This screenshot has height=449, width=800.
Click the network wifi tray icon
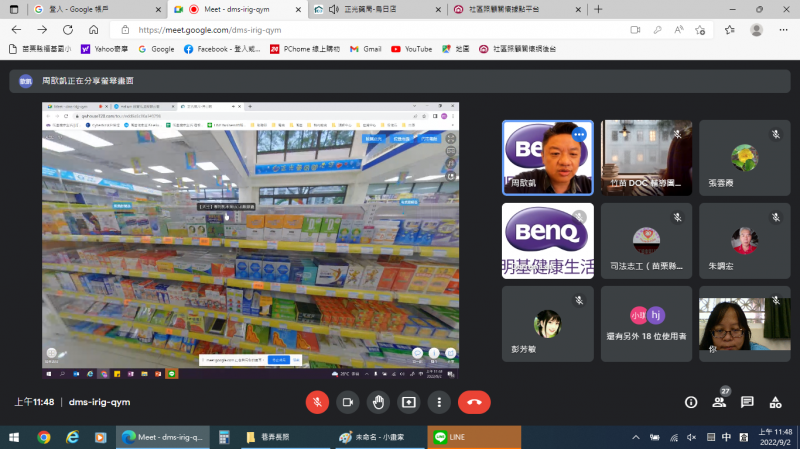point(674,437)
